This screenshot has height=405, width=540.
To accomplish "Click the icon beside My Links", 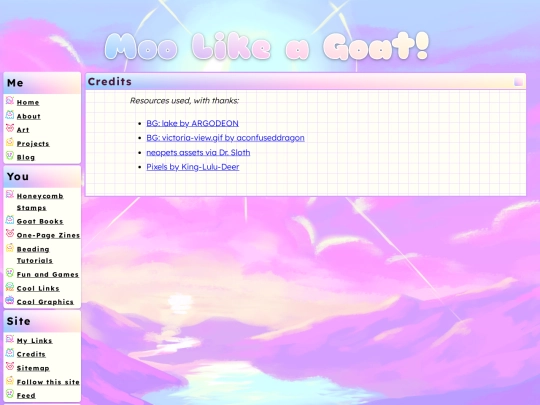I will pyautogui.click(x=10, y=339).
